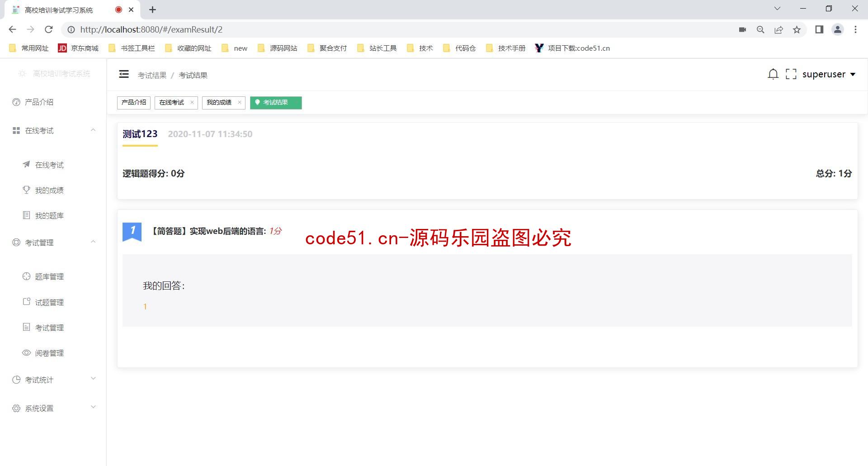The width and height of the screenshot is (868, 466).
Task: Open 产品介绍 in the sidebar
Action: tap(53, 102)
